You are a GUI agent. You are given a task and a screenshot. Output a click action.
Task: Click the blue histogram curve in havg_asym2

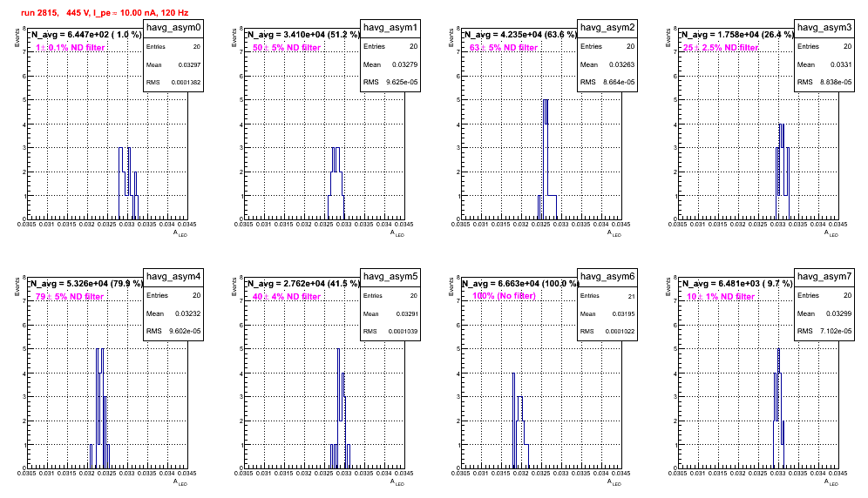pyautogui.click(x=547, y=159)
